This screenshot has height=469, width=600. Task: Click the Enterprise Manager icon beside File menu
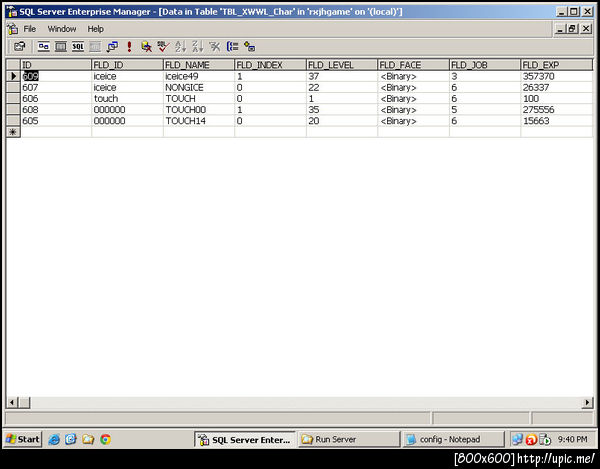click(x=13, y=29)
